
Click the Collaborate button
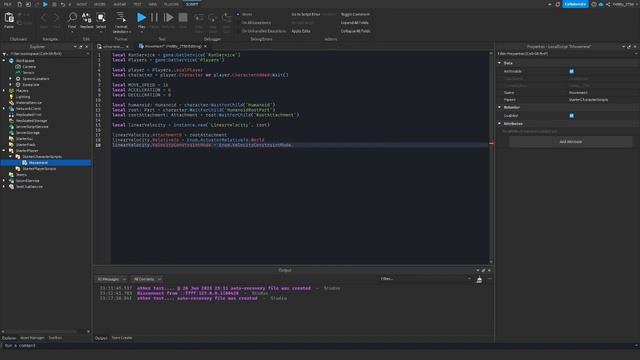[x=575, y=4]
